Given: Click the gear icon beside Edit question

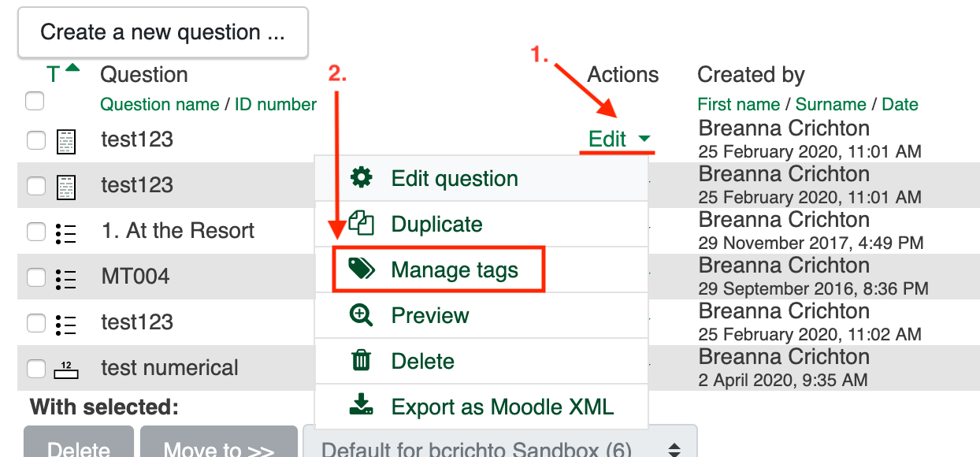Looking at the screenshot, I should (361, 178).
